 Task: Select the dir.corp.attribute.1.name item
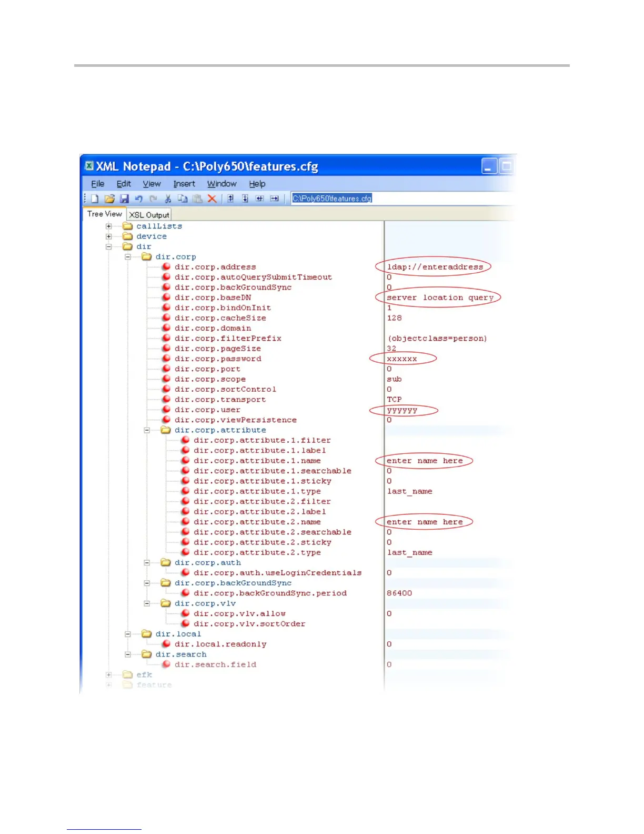(257, 461)
